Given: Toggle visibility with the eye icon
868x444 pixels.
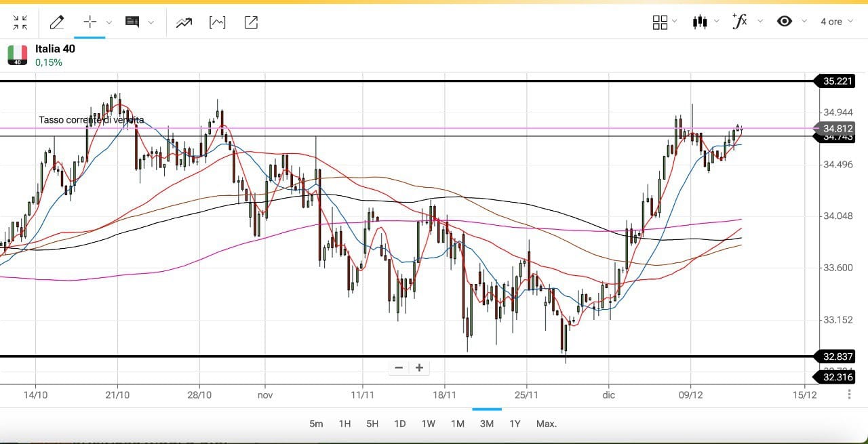Looking at the screenshot, I should pyautogui.click(x=785, y=21).
